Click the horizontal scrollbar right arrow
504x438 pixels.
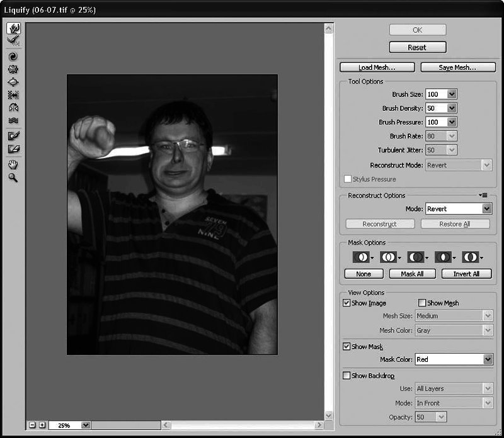(x=319, y=425)
